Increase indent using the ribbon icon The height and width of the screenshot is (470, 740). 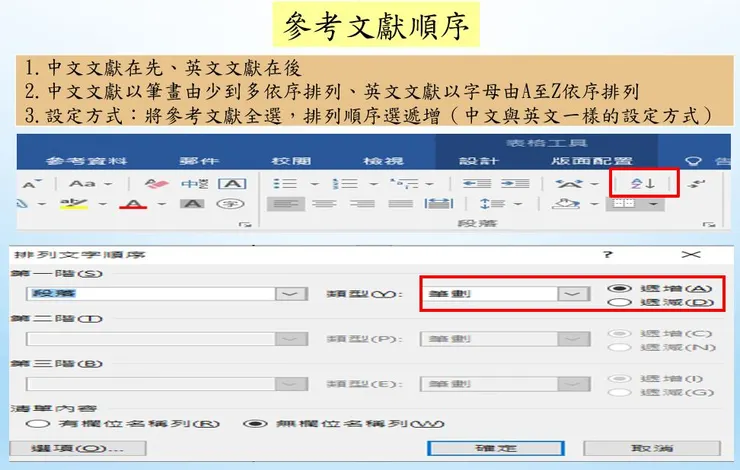pos(515,183)
